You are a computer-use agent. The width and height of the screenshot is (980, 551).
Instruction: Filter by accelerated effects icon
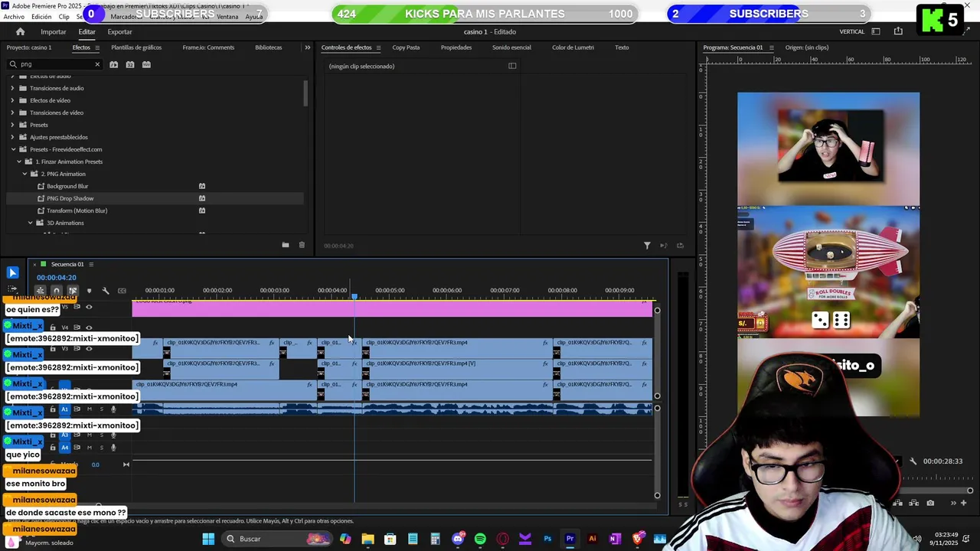pyautogui.click(x=113, y=64)
